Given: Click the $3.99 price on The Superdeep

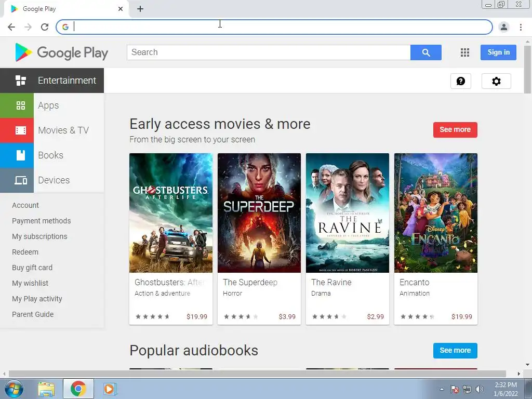Looking at the screenshot, I should [x=287, y=316].
